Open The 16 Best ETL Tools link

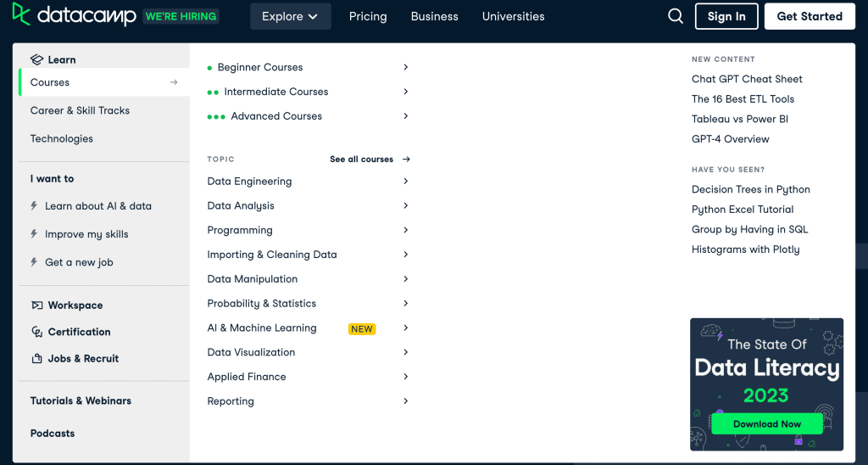click(743, 99)
